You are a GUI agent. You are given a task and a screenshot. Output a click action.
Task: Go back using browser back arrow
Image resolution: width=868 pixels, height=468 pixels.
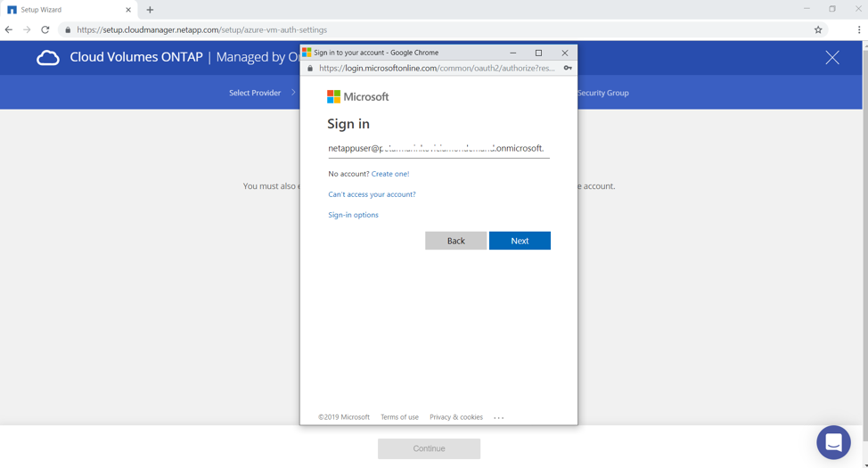coord(9,29)
